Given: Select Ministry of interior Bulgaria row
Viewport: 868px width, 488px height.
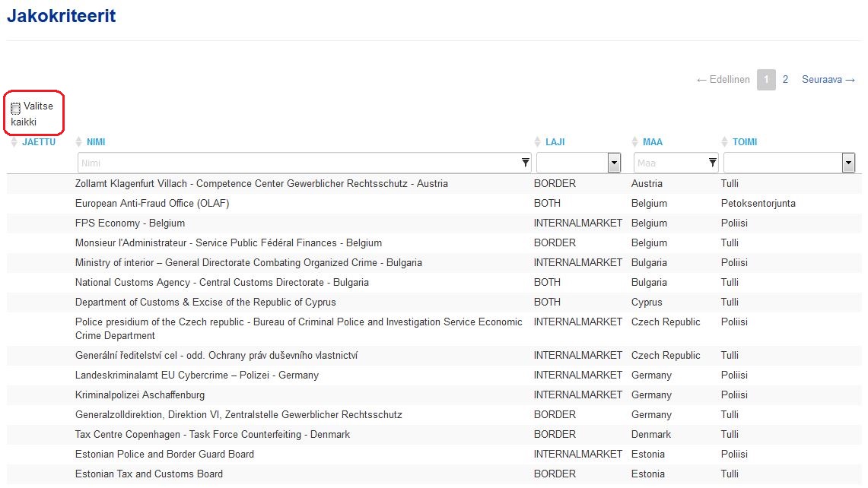Looking at the screenshot, I should [x=434, y=263].
